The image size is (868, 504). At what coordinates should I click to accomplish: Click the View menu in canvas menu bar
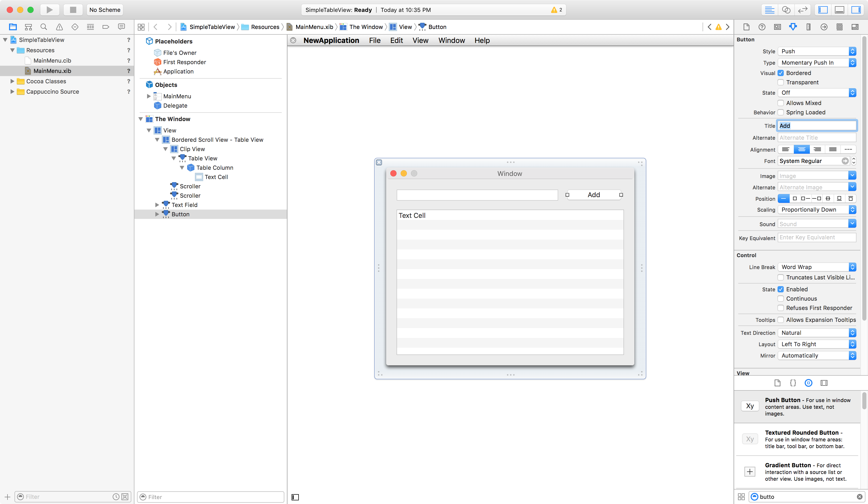pos(420,40)
